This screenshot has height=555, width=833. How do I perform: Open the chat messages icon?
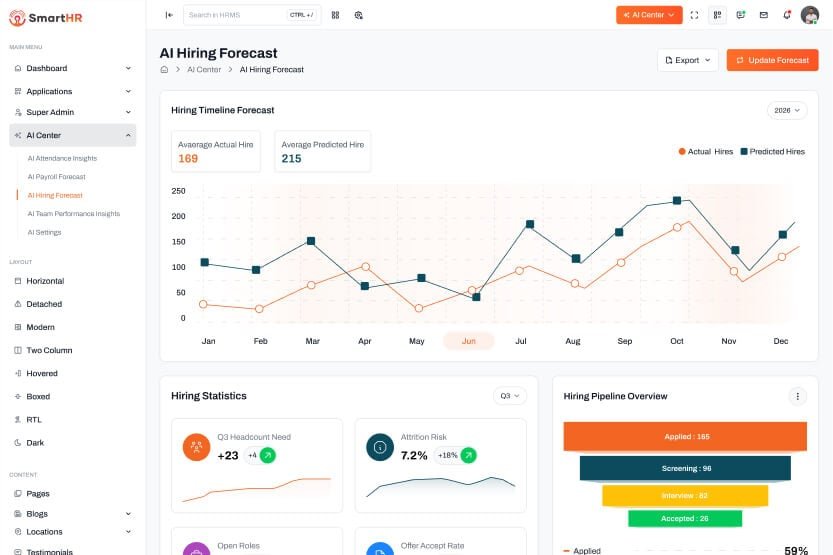click(x=741, y=15)
